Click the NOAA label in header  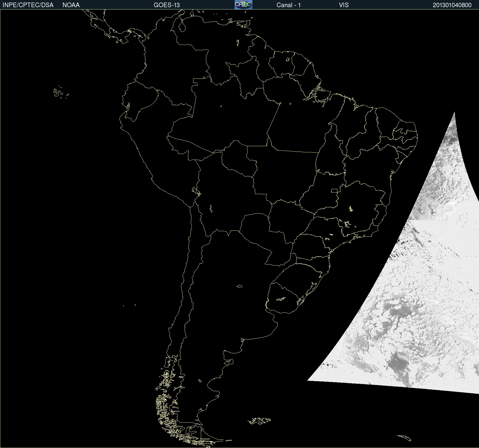tap(71, 5)
